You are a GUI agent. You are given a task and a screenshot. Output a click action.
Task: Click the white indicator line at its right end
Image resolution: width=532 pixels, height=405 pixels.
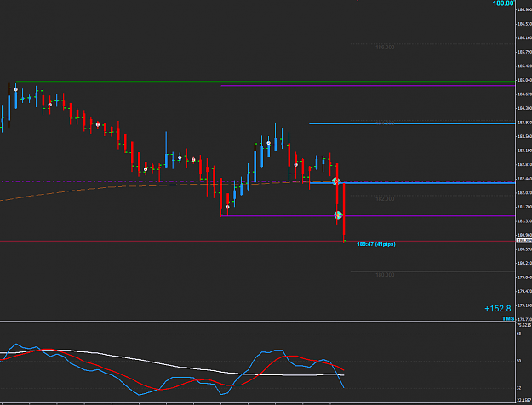click(343, 375)
